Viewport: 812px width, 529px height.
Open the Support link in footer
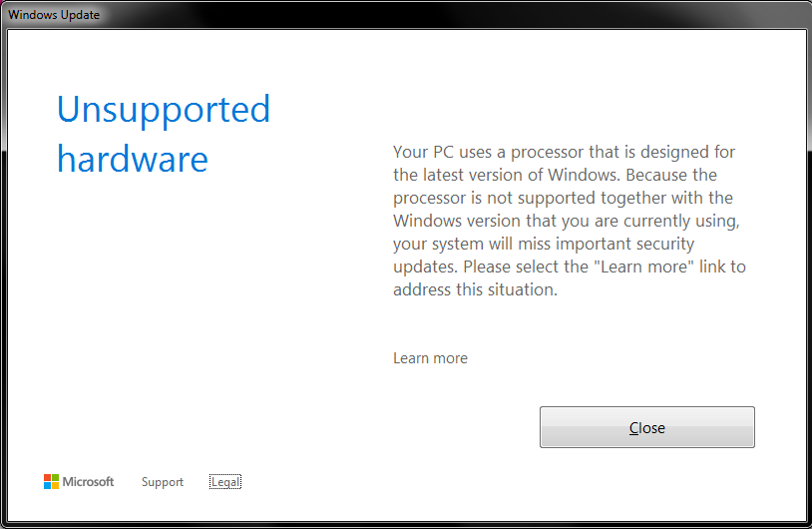click(163, 482)
